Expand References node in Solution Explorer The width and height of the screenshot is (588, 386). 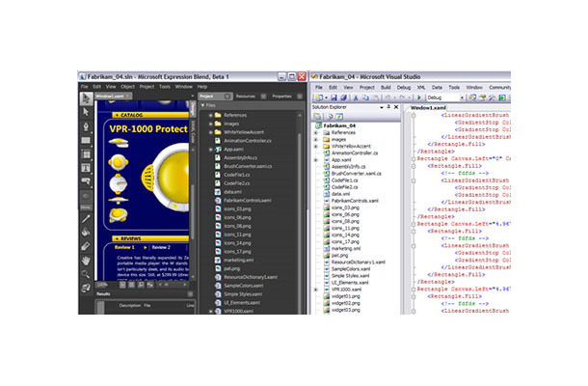316,132
